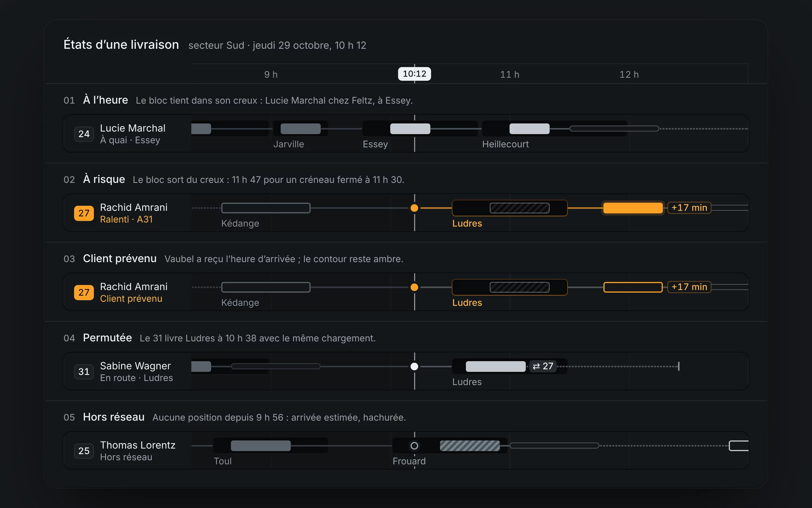Viewport: 812px width, 508px height.
Task: Select the hatched Frouard estimated block
Action: [470, 446]
